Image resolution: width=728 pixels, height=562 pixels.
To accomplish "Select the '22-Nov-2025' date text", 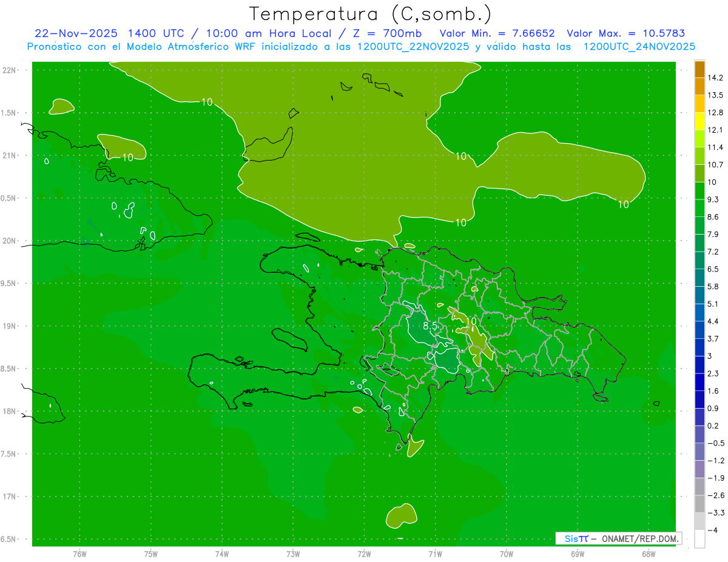I will coord(76,33).
